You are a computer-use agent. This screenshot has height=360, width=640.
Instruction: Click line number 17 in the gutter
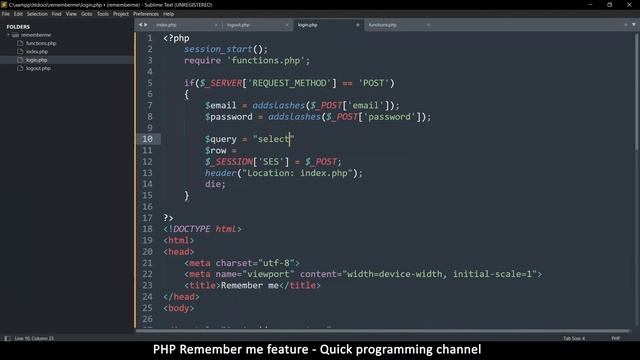pyautogui.click(x=147, y=218)
